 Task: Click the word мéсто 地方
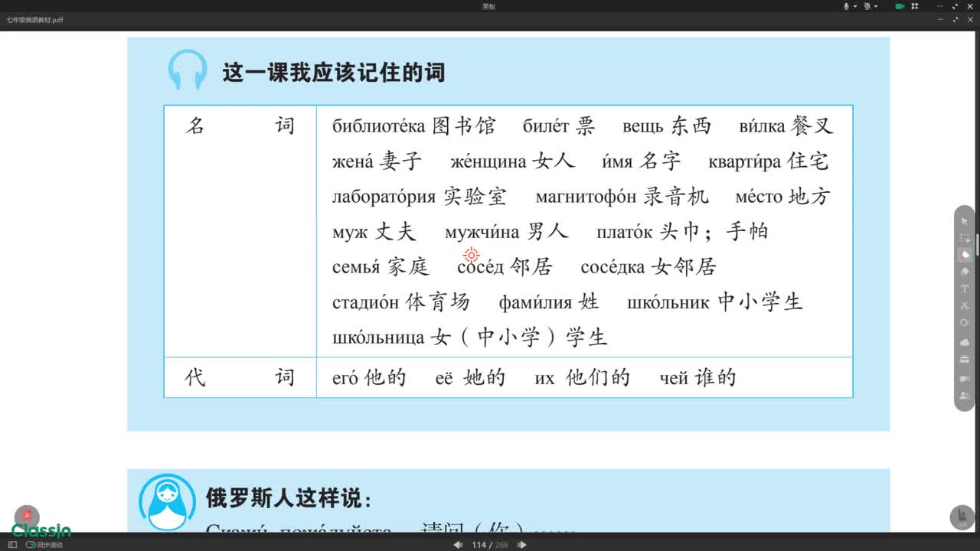(782, 197)
